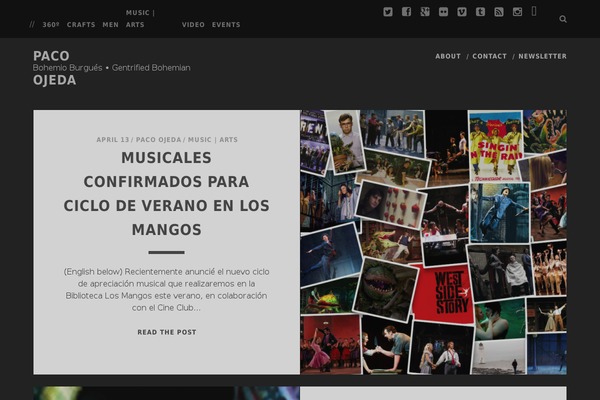Click MUSIC | ARTS category in post meta
This screenshot has height=400, width=600.
point(213,140)
